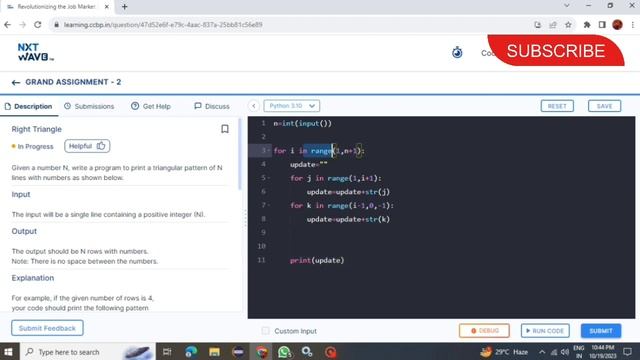640x360 pixels.
Task: Submit the code with SUBMIT button
Action: point(601,331)
